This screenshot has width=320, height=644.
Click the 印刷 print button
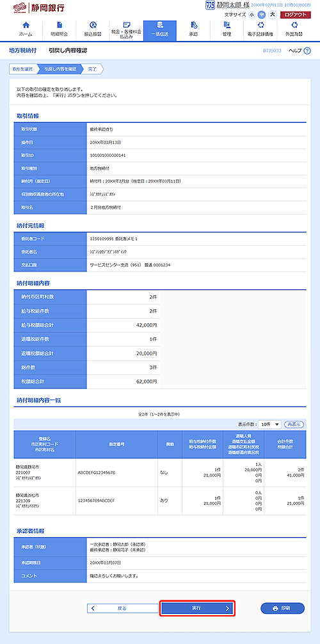coord(283,608)
